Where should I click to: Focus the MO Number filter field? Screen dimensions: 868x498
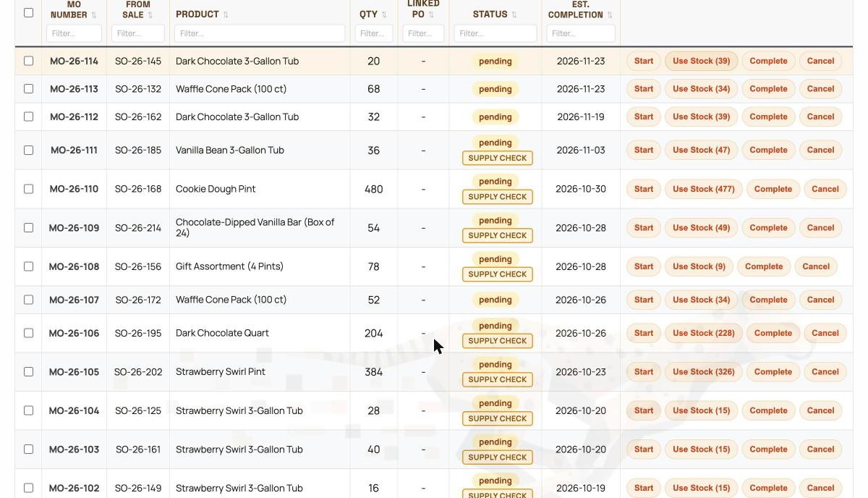(74, 33)
